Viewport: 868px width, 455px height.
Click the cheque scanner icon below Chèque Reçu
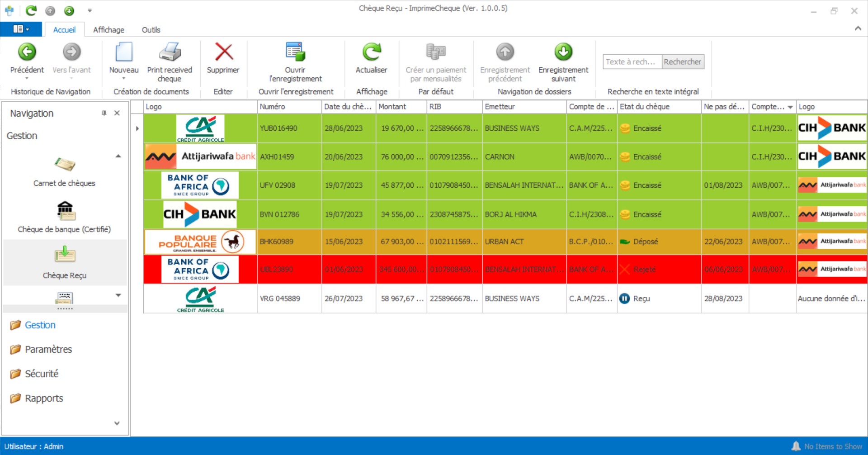pyautogui.click(x=64, y=298)
